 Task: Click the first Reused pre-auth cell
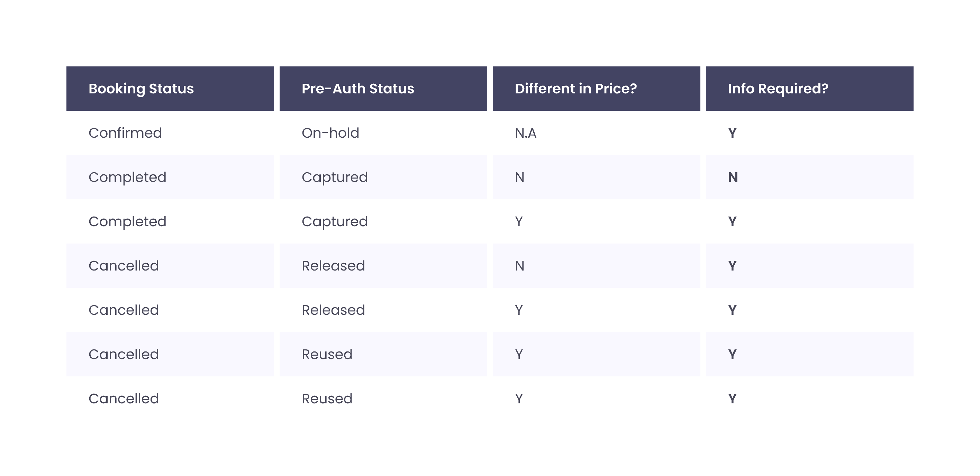(x=327, y=354)
